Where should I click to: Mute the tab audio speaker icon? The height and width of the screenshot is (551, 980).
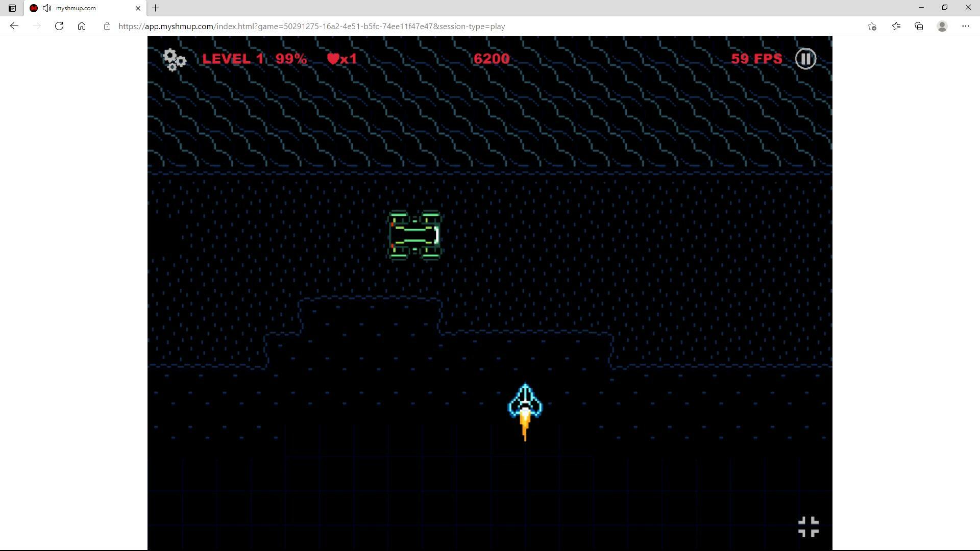pyautogui.click(x=47, y=8)
